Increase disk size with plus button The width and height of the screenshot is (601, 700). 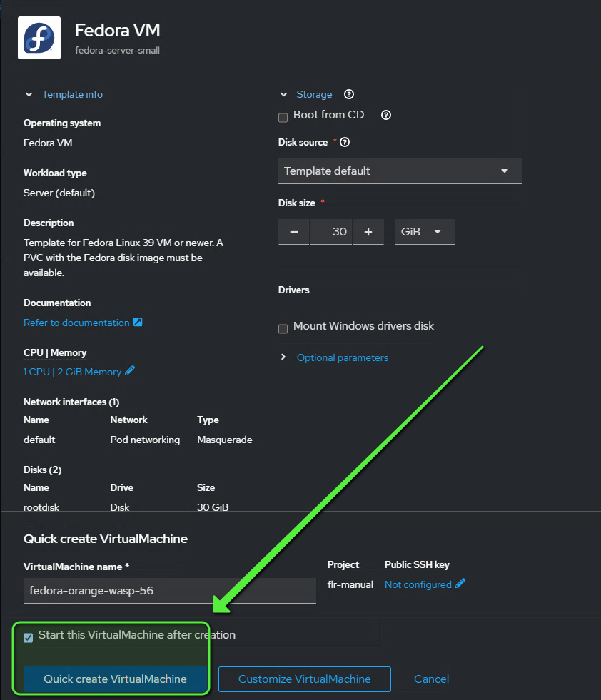[368, 232]
